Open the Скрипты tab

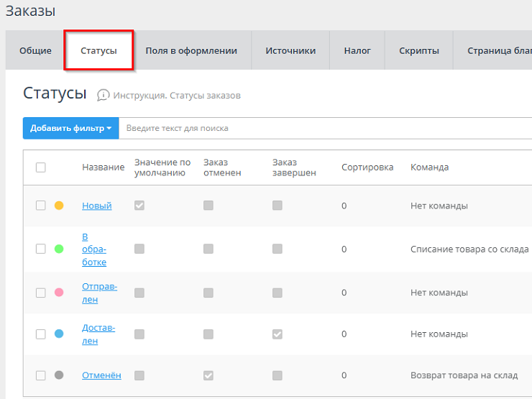point(419,50)
